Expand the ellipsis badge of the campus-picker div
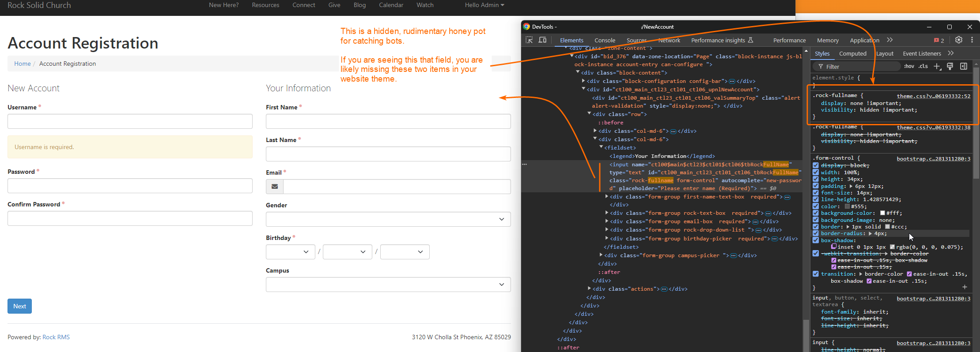 point(734,256)
